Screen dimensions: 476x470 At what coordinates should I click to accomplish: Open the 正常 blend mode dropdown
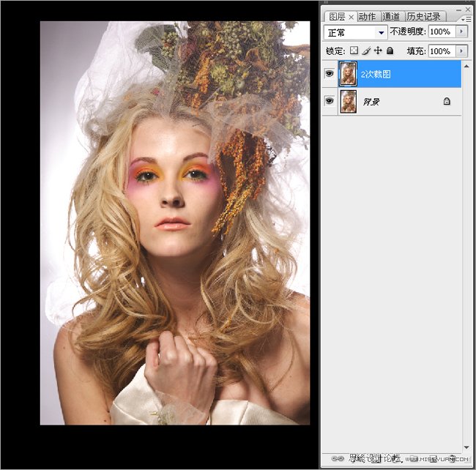pos(356,32)
